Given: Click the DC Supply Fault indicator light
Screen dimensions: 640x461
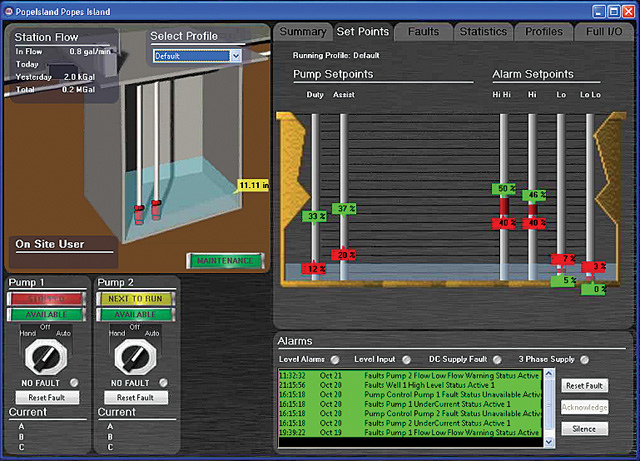Looking at the screenshot, I should click(x=496, y=359).
